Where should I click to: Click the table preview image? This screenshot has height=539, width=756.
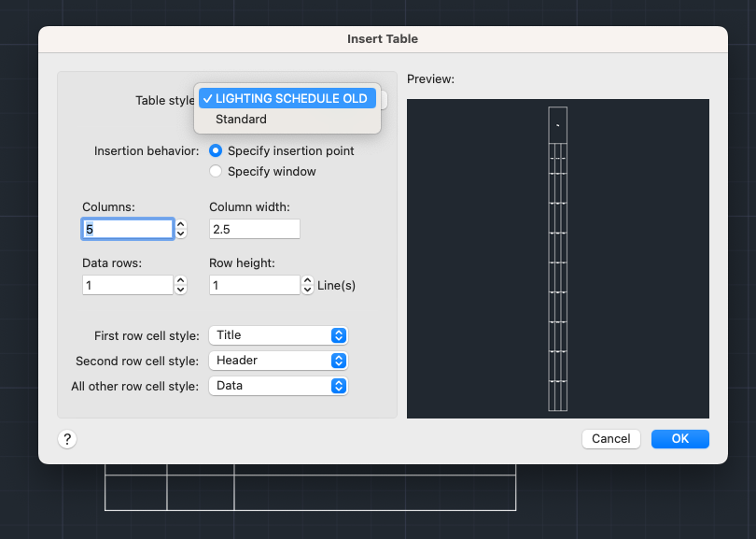[557, 258]
